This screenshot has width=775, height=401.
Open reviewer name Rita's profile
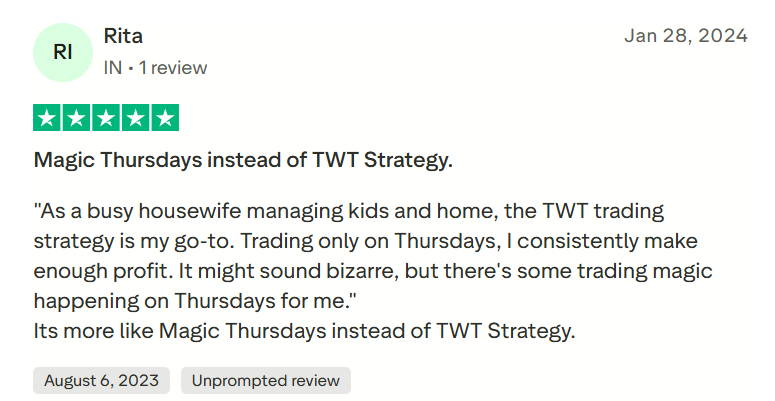point(123,36)
